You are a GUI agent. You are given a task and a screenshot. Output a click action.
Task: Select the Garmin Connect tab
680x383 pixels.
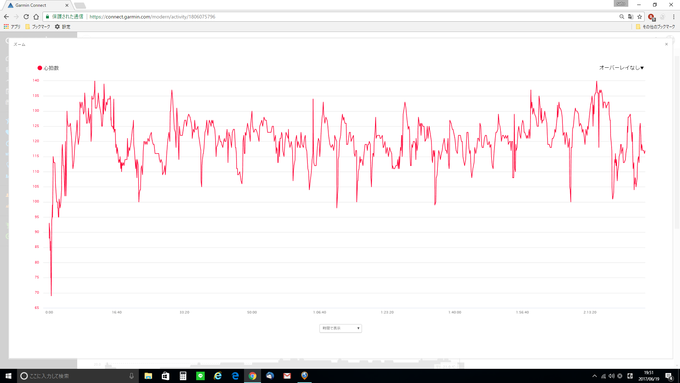(x=38, y=5)
